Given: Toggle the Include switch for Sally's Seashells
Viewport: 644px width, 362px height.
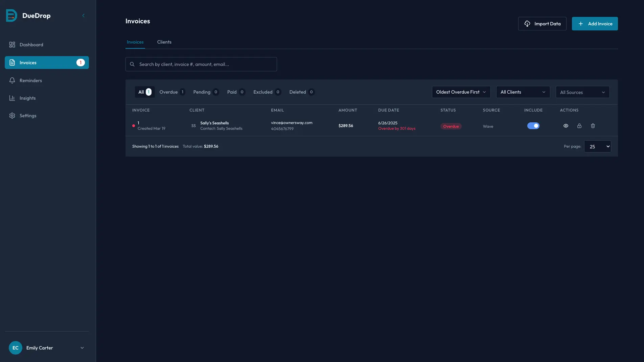Looking at the screenshot, I should [533, 126].
